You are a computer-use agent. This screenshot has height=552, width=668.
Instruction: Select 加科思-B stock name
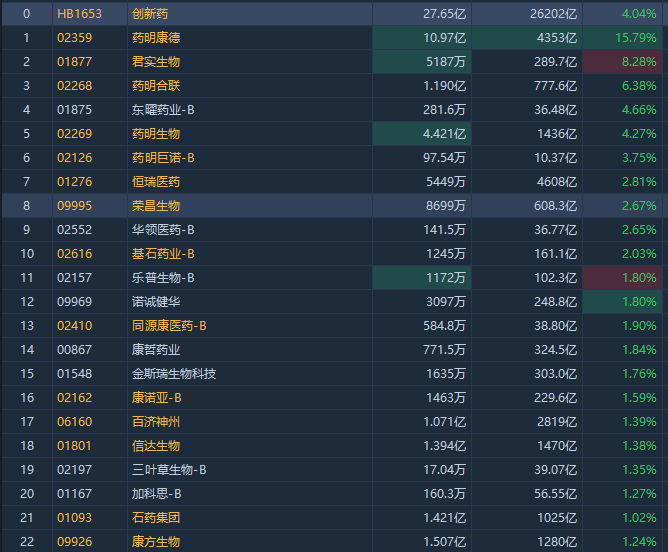(157, 494)
